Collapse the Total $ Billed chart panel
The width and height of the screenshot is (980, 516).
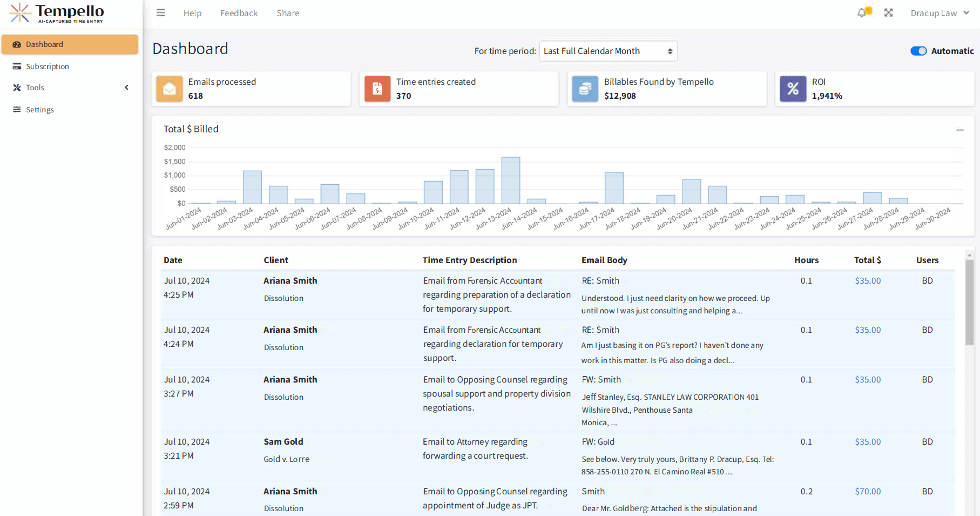[959, 130]
